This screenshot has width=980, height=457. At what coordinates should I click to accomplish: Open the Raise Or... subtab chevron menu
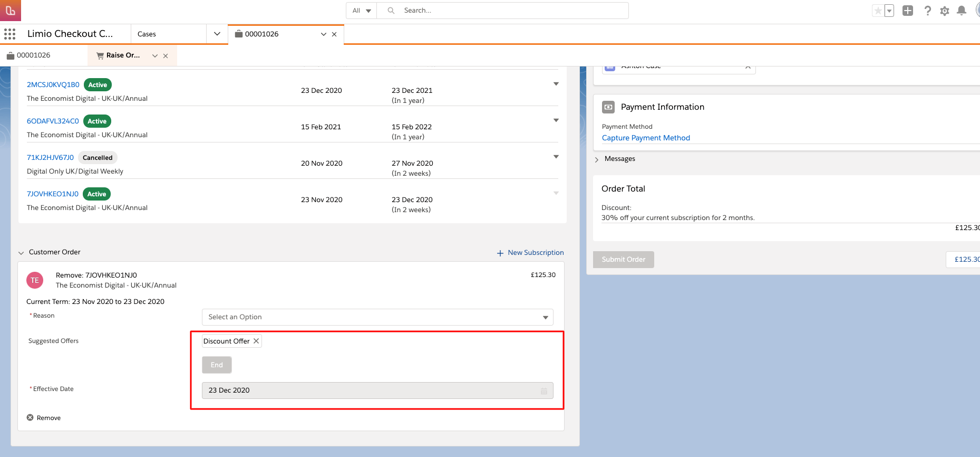click(155, 56)
